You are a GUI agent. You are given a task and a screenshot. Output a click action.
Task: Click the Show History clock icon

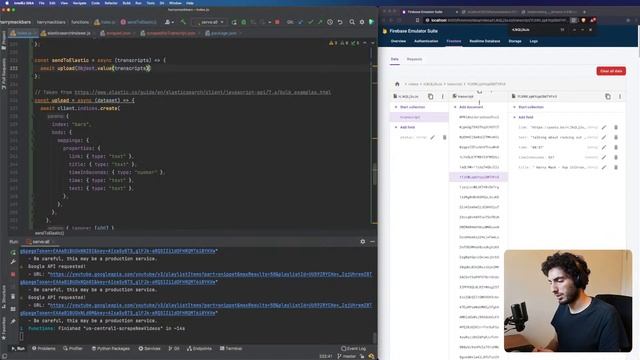pyautogui.click(x=330, y=22)
